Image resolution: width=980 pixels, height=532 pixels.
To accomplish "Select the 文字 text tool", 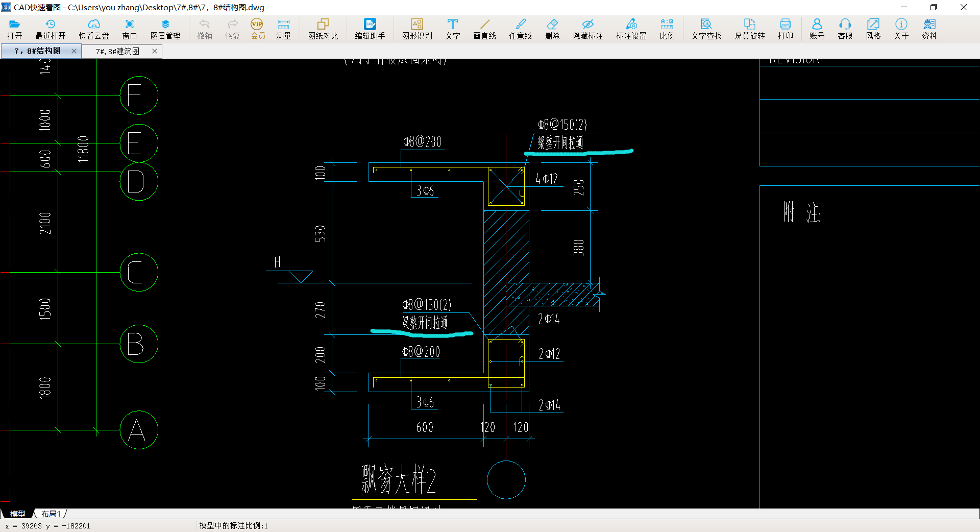I will click(x=453, y=29).
